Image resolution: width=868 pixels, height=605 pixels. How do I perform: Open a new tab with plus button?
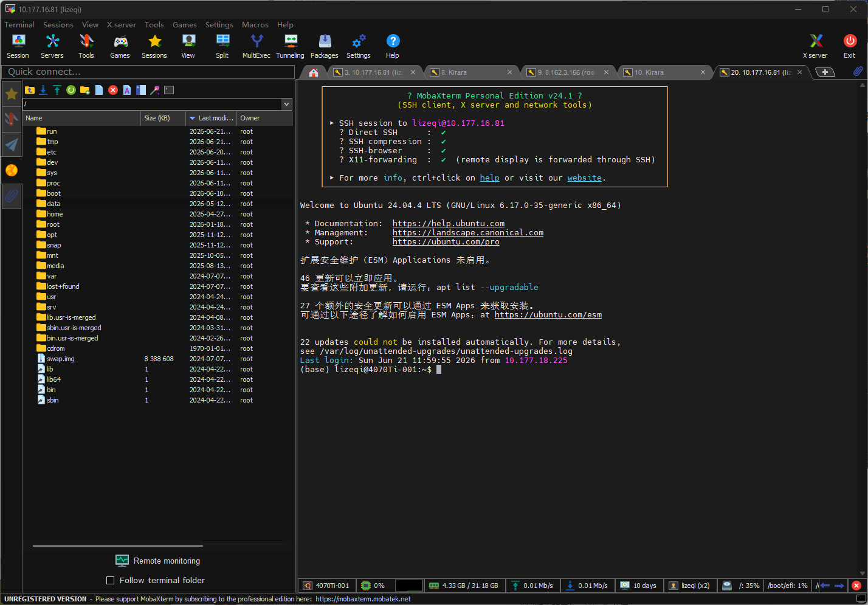(825, 72)
